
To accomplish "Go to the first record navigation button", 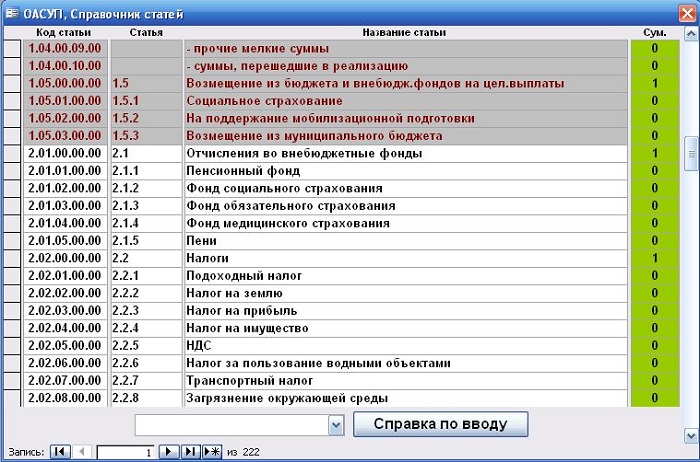I will tap(60, 452).
